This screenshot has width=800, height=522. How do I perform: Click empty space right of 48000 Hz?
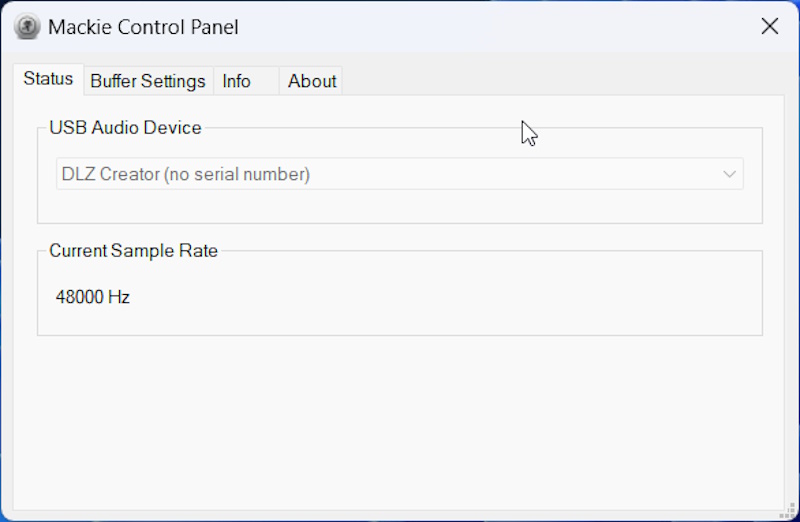tap(444, 297)
